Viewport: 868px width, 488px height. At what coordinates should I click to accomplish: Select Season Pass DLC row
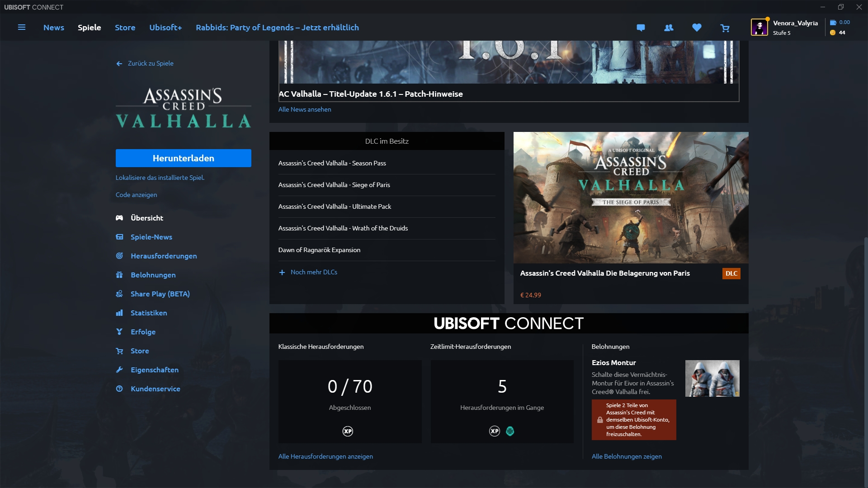[387, 163]
